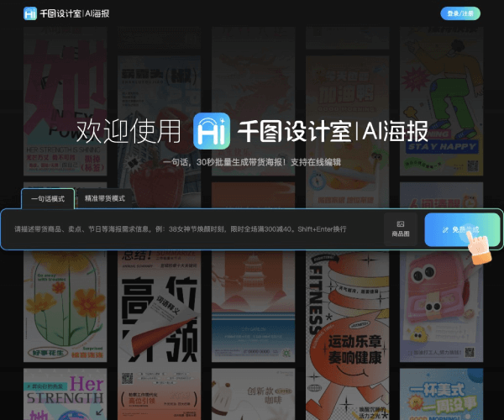The image size is (504, 420).
Task: Switch to 一句话模式 tab
Action: pos(48,199)
